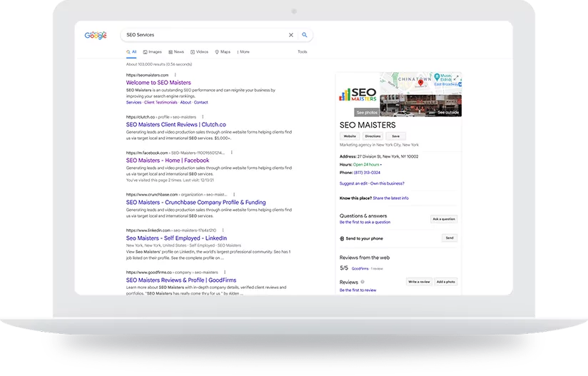Follow the About sitelink

click(186, 102)
